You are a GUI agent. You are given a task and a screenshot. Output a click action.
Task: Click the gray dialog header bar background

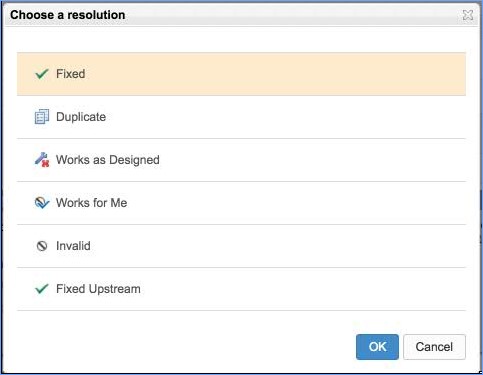[293, 15]
